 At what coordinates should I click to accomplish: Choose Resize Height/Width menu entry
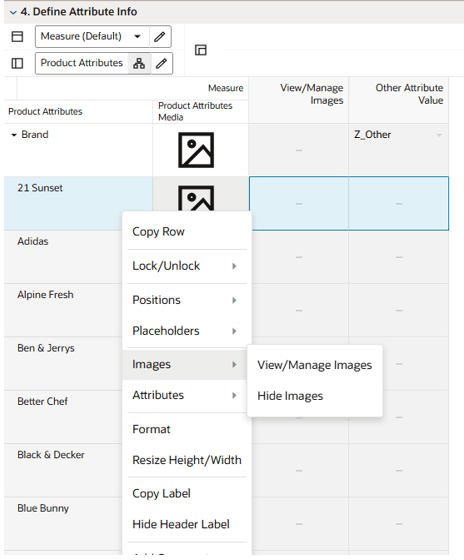point(187,460)
